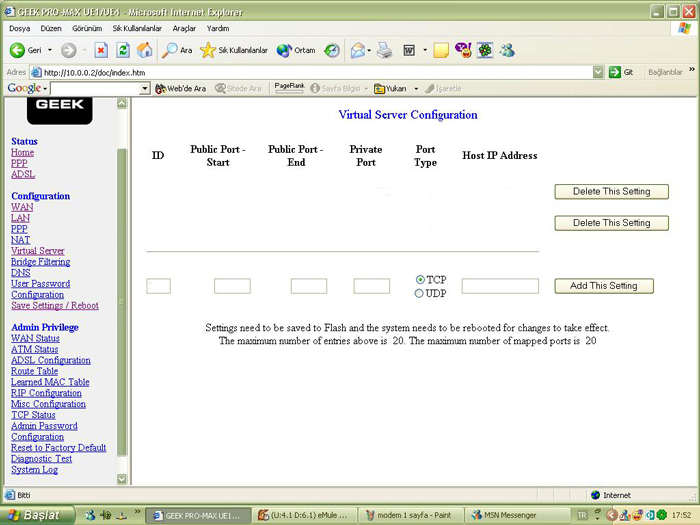
Task: Click the Git go arrow button
Action: pyautogui.click(x=615, y=72)
